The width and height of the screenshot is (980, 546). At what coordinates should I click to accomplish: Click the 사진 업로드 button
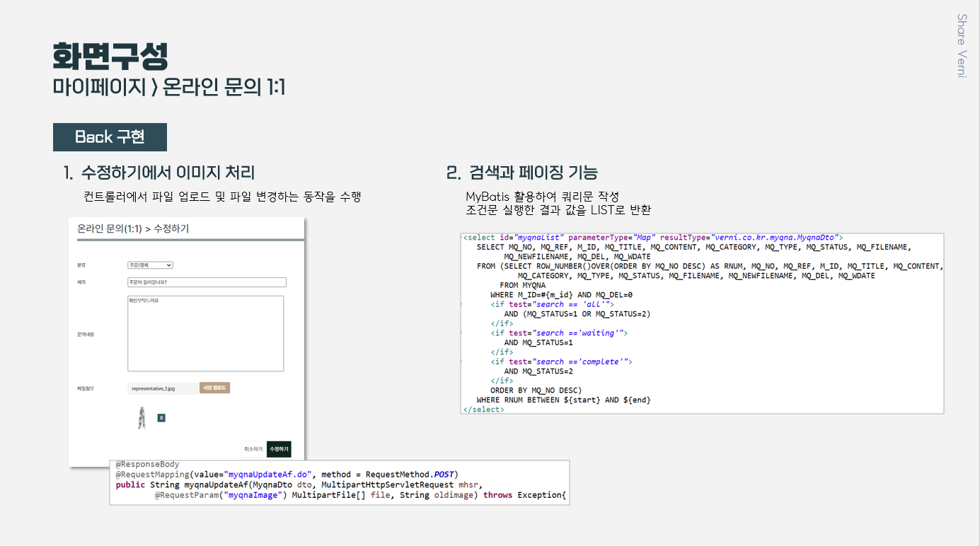point(214,388)
